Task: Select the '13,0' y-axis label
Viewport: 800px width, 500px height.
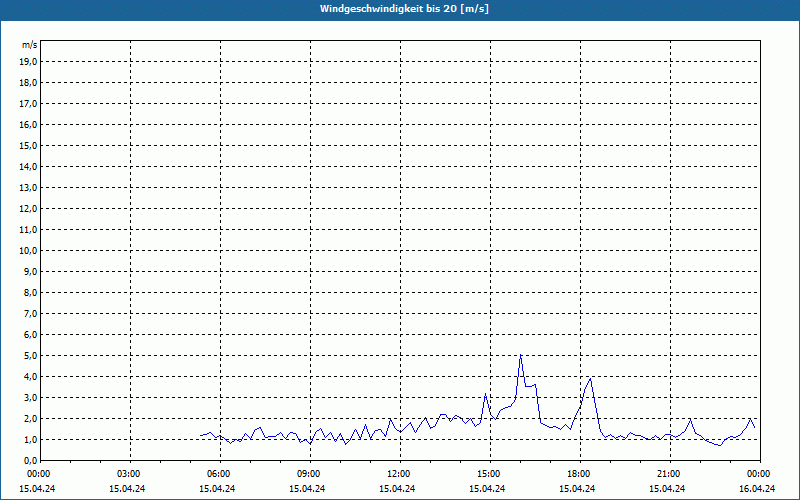Action: (28, 188)
